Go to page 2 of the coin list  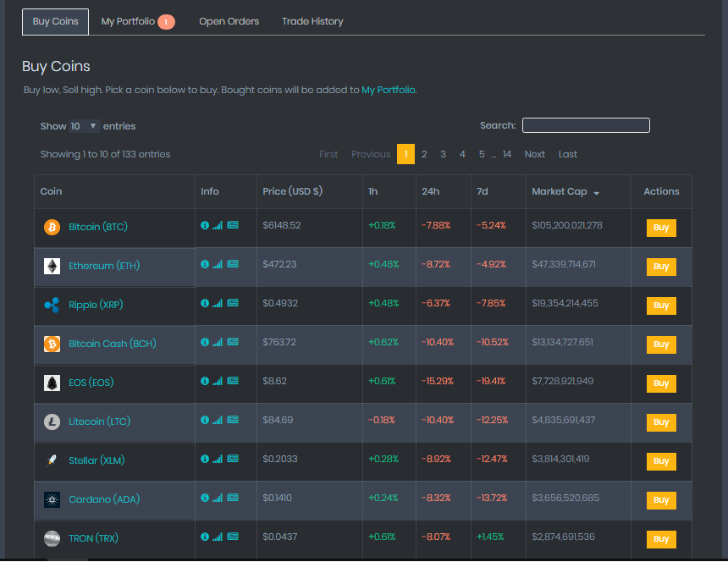click(x=424, y=154)
